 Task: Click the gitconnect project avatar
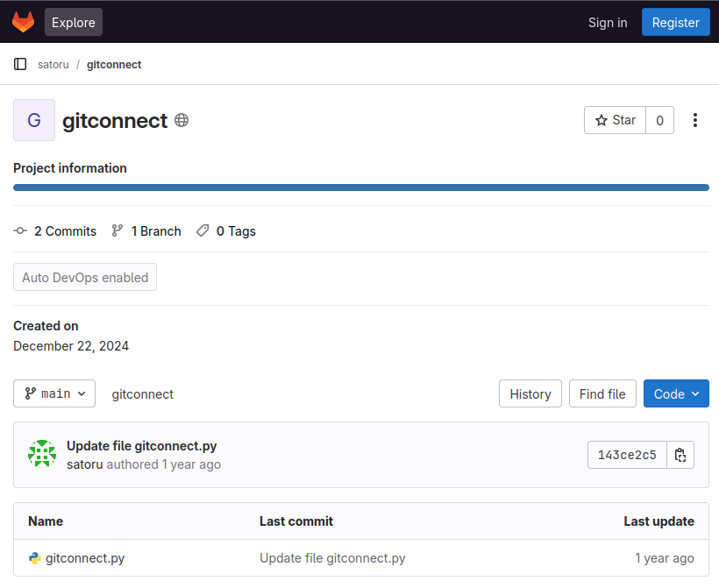coord(34,120)
